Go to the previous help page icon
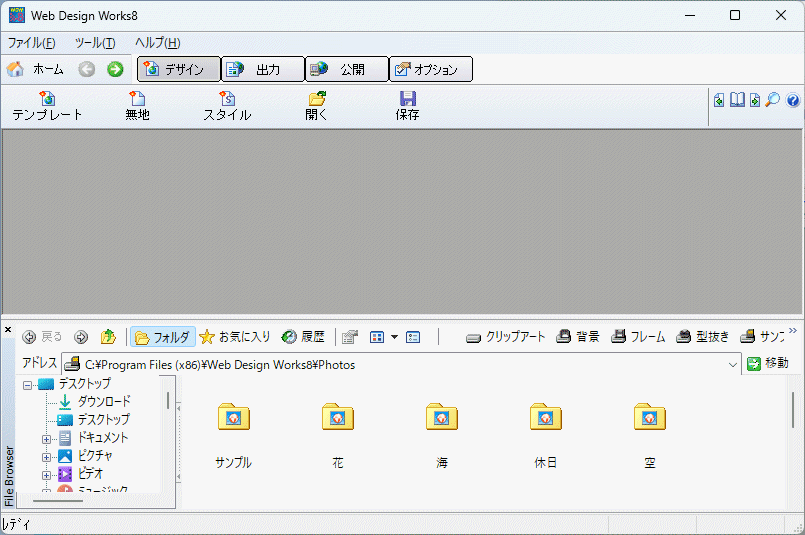 (719, 100)
